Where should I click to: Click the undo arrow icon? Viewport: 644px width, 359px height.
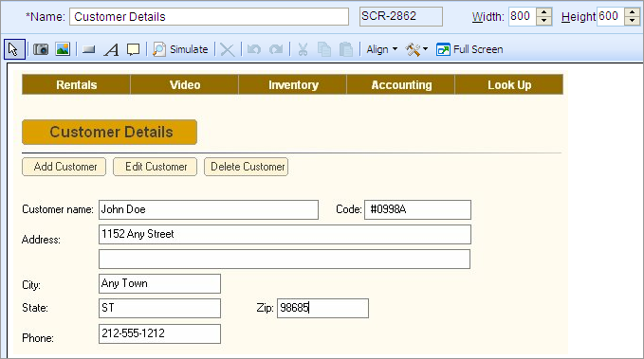tap(254, 49)
